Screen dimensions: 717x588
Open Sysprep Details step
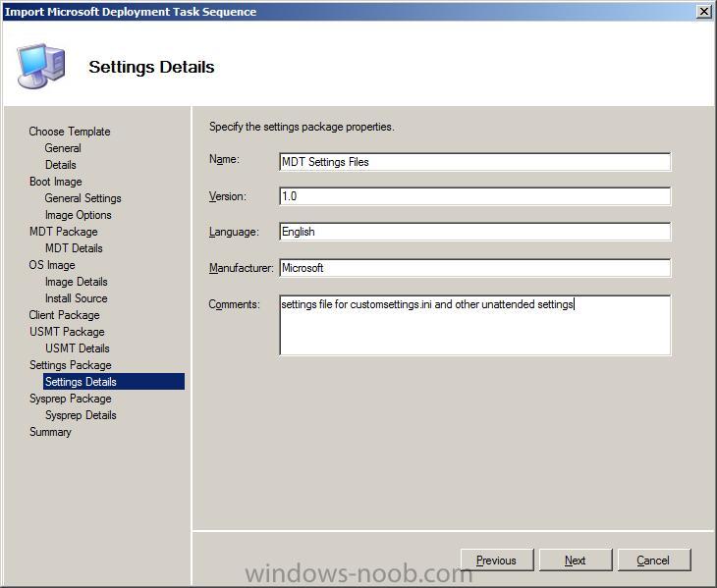click(x=81, y=415)
